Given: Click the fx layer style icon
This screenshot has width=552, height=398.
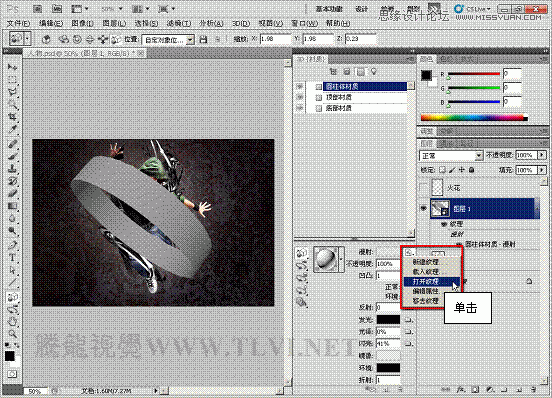Looking at the screenshot, I should point(460,390).
